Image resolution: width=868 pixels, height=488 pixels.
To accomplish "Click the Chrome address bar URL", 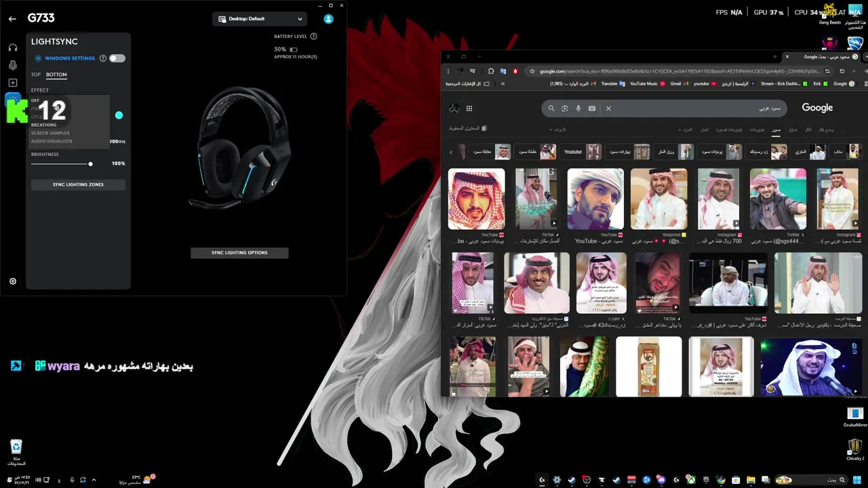I will (x=678, y=71).
